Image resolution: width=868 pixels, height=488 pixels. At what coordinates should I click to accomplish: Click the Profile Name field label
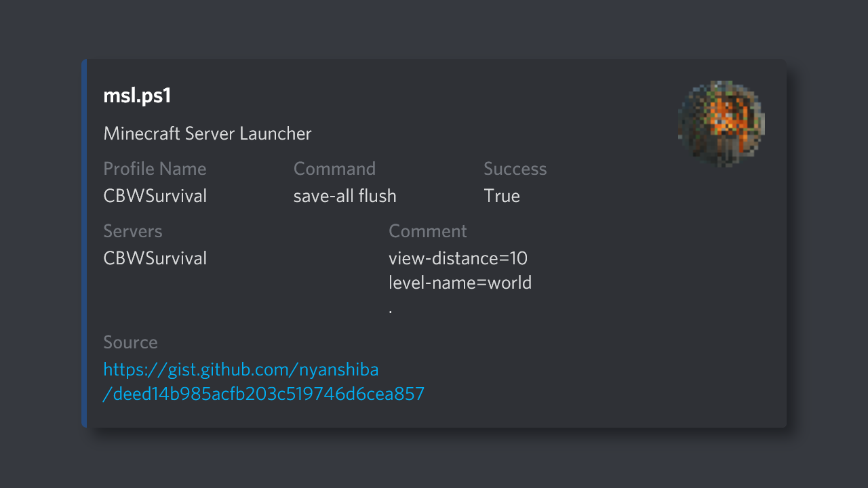coord(155,169)
